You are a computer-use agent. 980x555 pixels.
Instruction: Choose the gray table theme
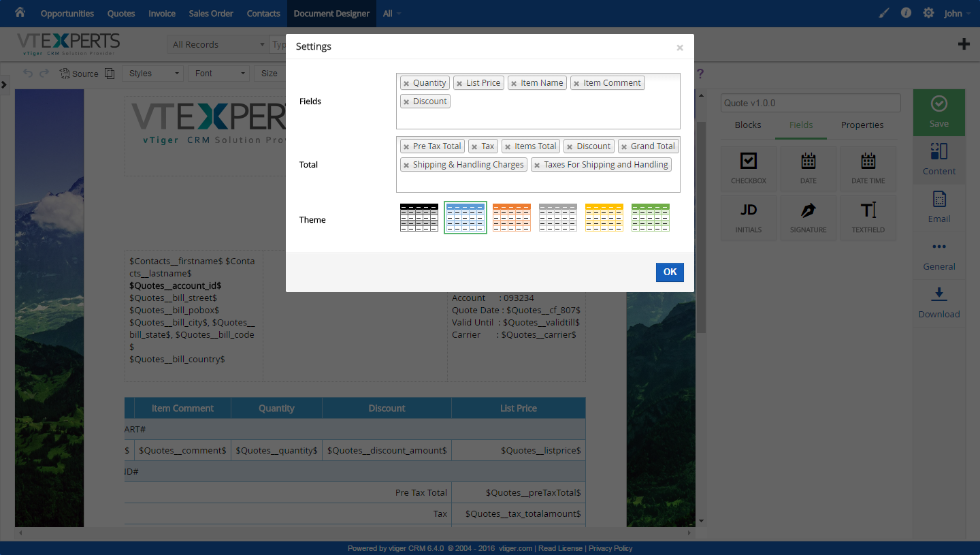click(558, 217)
